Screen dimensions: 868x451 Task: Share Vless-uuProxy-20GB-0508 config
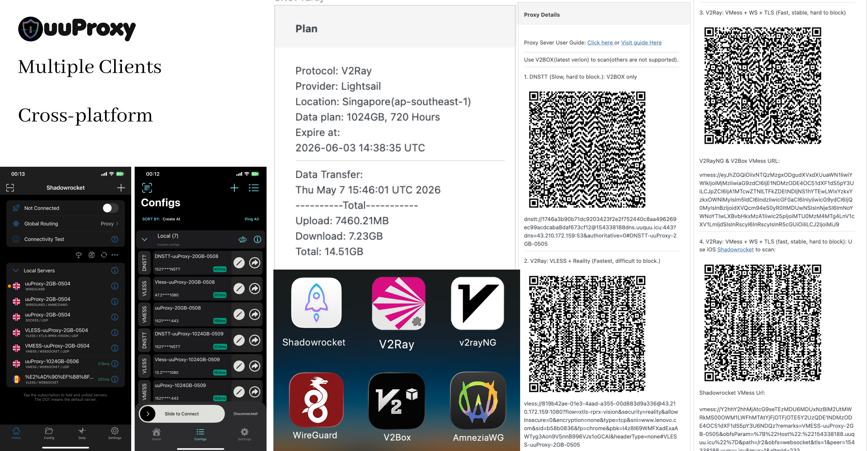coord(255,288)
